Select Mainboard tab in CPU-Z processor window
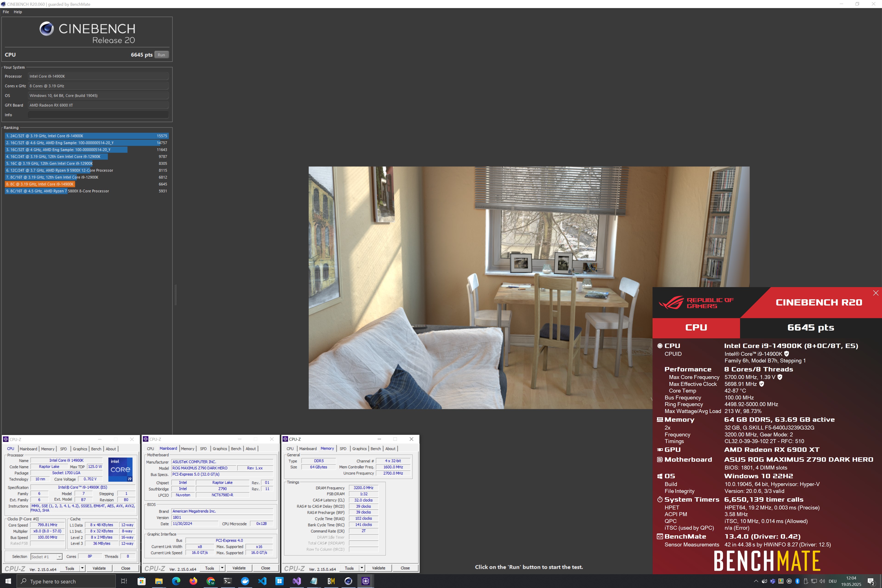The height and width of the screenshot is (588, 882). tap(28, 449)
